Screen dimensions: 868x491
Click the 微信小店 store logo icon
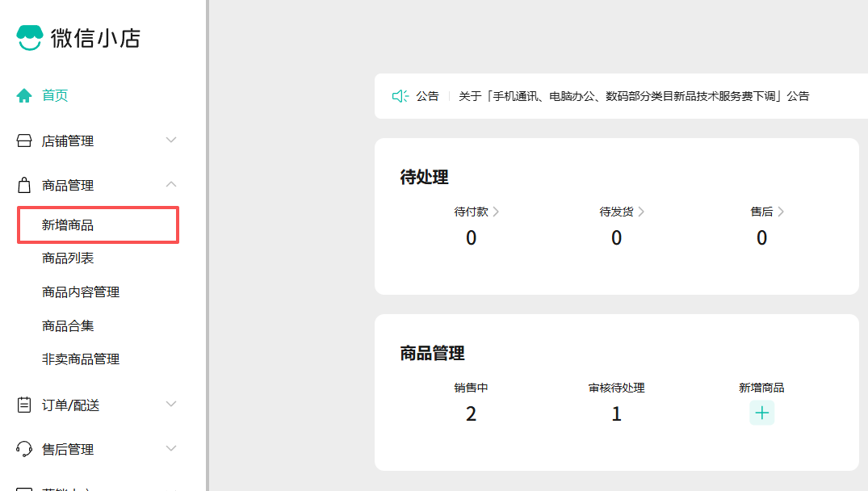pyautogui.click(x=29, y=37)
